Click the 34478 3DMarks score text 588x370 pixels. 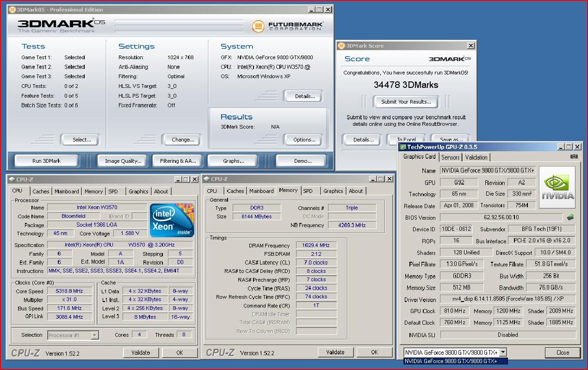[x=406, y=85]
